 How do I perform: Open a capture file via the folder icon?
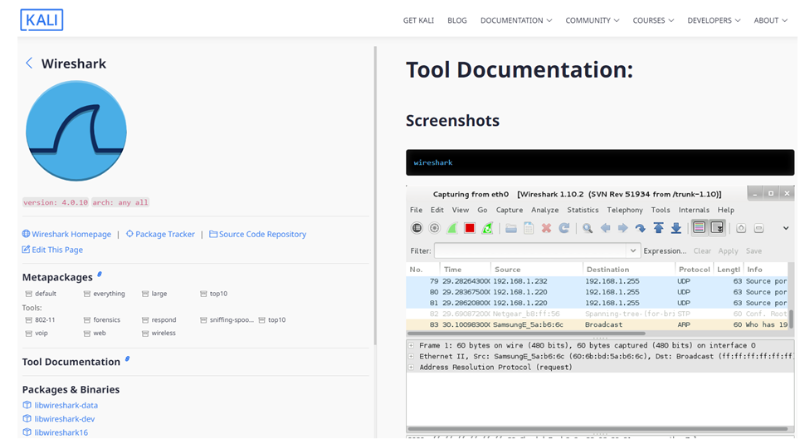511,228
